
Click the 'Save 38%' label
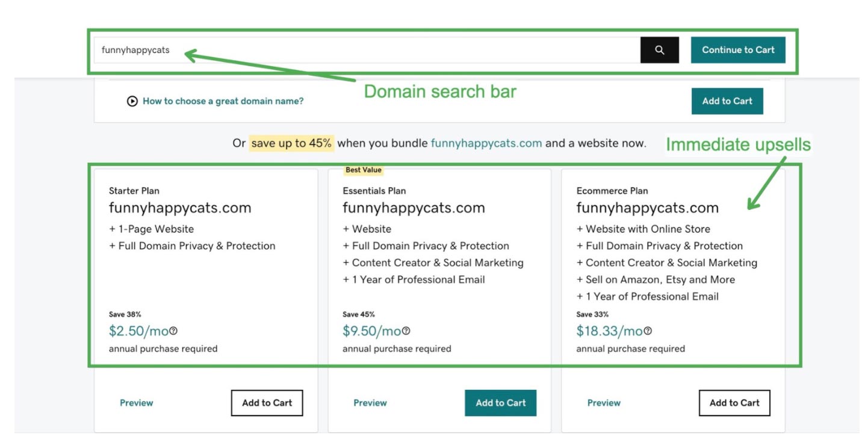point(125,315)
